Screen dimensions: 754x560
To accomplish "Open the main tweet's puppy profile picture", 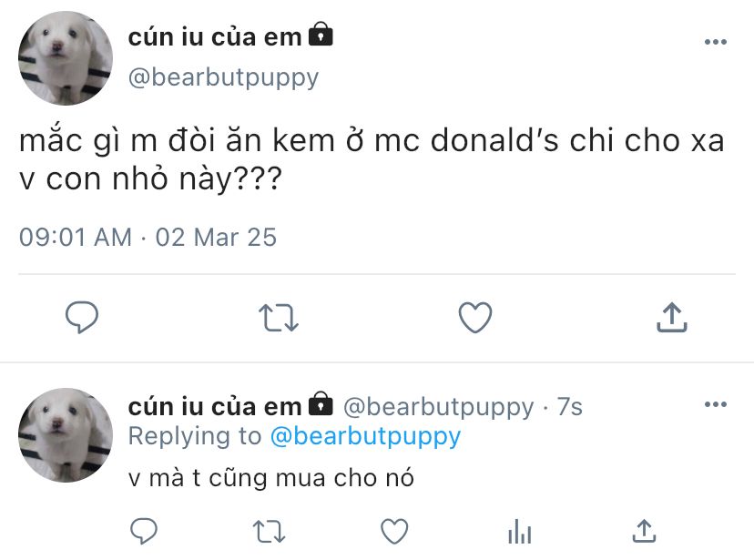I will (x=66, y=58).
